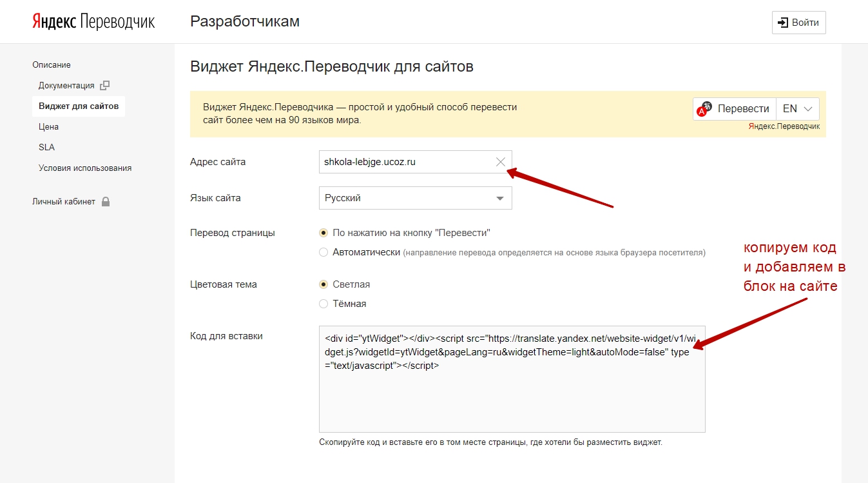The width and height of the screenshot is (868, 483).
Task: Click the label "Цветовая тема"
Action: pyautogui.click(x=224, y=284)
